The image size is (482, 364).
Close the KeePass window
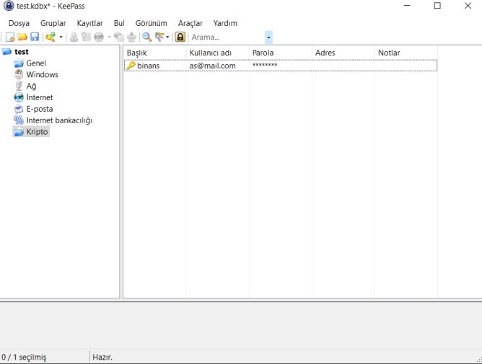468,6
